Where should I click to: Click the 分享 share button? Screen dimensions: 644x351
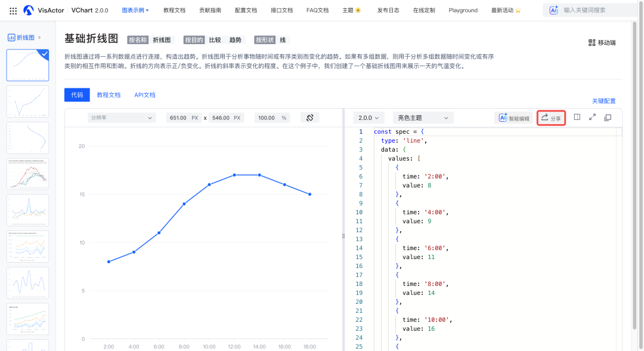(551, 118)
